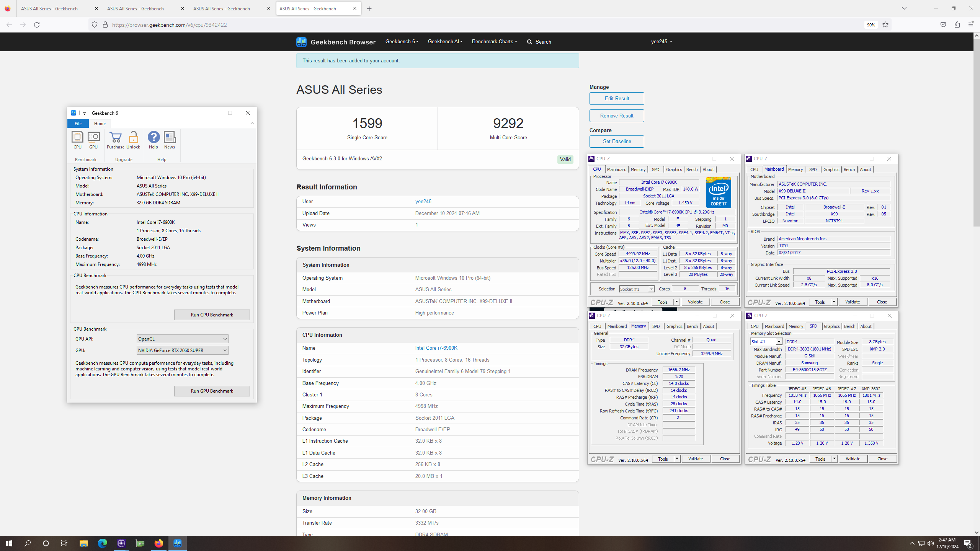This screenshot has width=980, height=551.
Task: Open Graphics tab in CPU-Z Mainboard window
Action: pos(831,170)
